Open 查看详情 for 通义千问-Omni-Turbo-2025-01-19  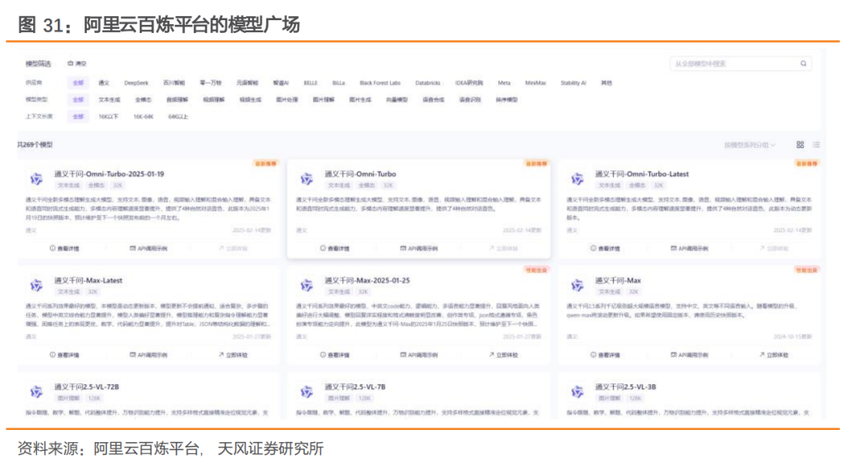[x=64, y=248]
